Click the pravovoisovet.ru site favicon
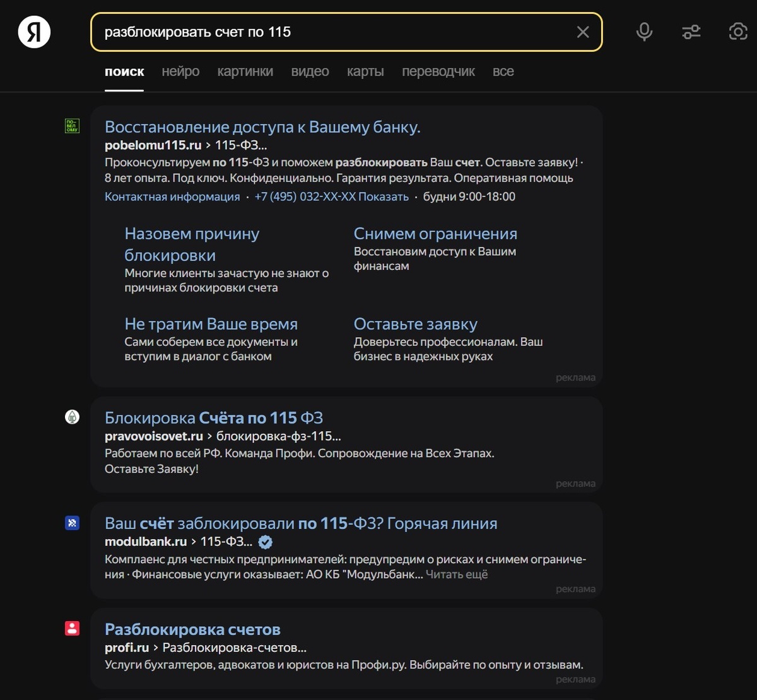 (73, 417)
